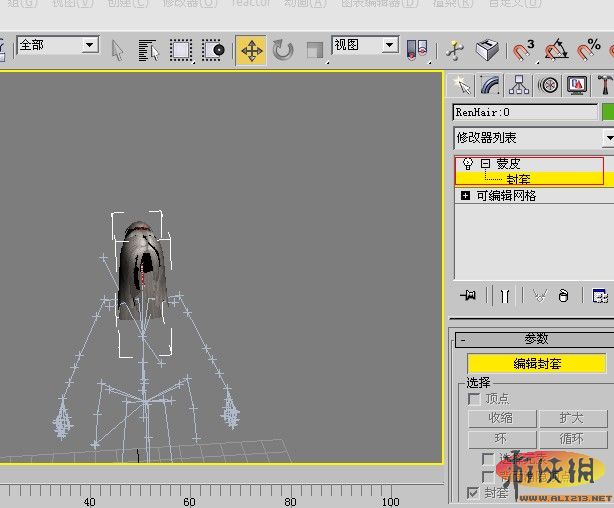Uncheck the 封套 checkbox
Image resolution: width=614 pixels, height=508 pixels.
pyautogui.click(x=474, y=493)
